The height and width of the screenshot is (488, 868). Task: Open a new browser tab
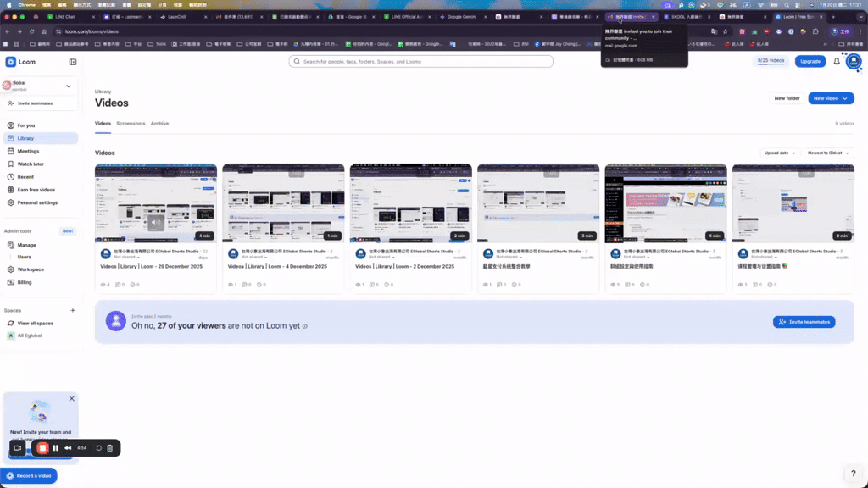pyautogui.click(x=833, y=17)
